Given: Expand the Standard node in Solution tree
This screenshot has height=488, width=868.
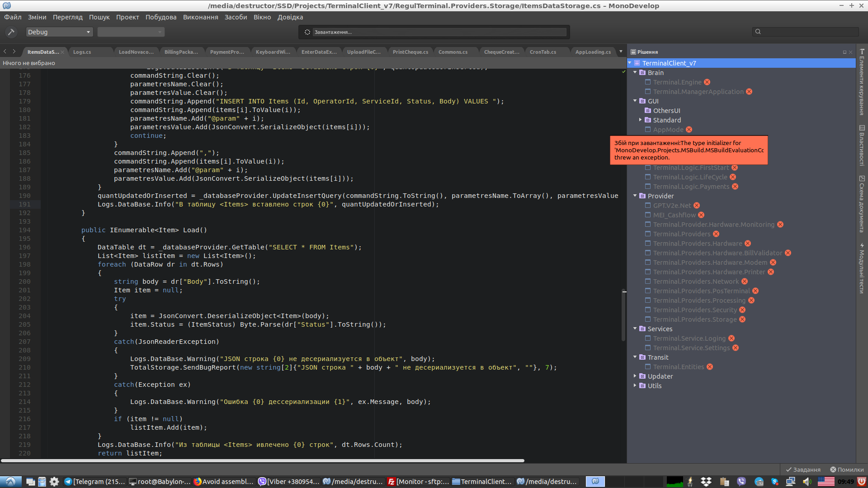Looking at the screenshot, I should pos(641,120).
